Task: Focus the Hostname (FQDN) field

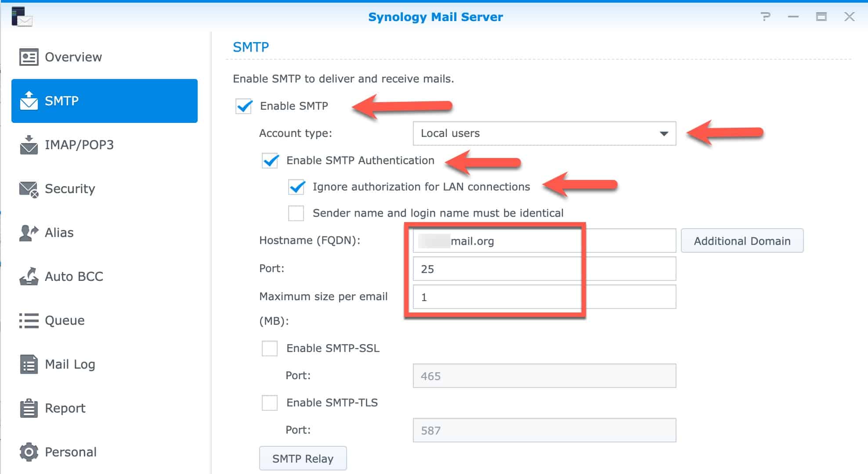Action: pyautogui.click(x=544, y=241)
